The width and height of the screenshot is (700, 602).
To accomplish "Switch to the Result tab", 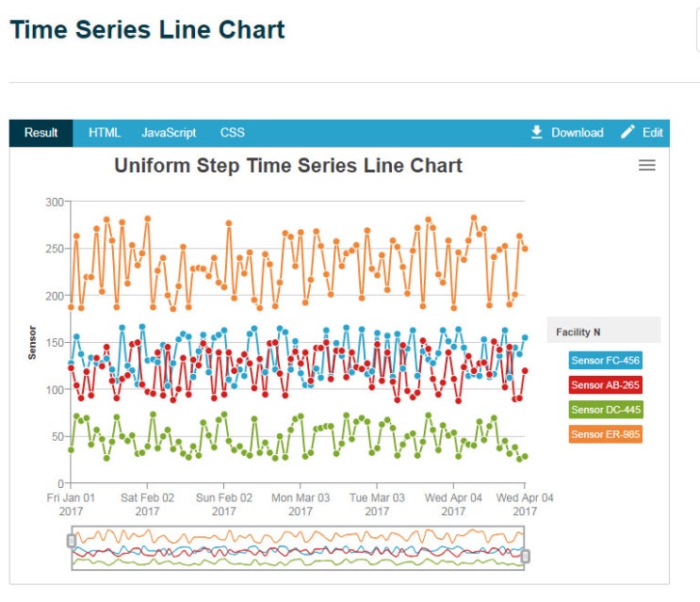I will click(41, 133).
